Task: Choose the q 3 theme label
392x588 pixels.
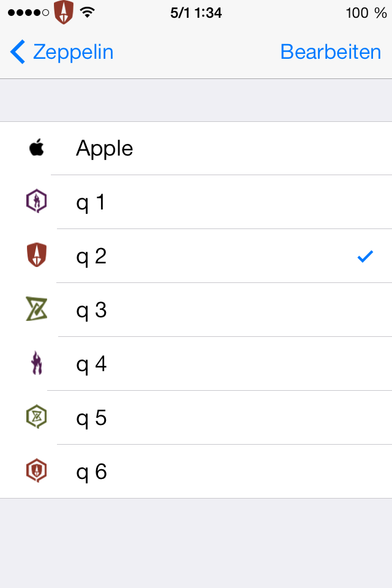Action: (91, 311)
